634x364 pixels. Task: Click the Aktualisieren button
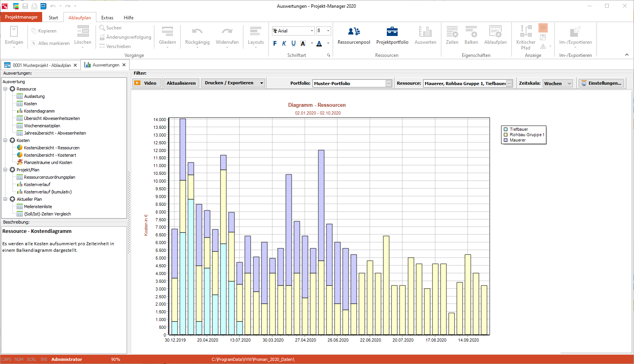(181, 83)
